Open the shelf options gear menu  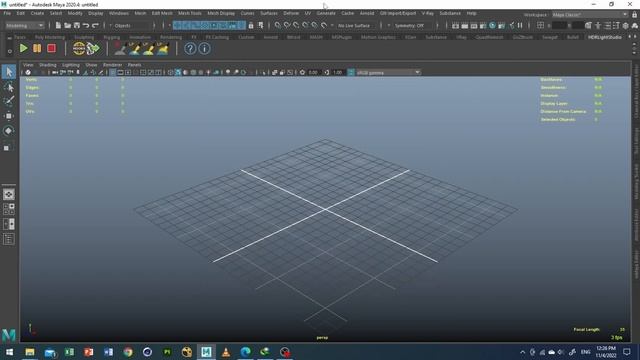(x=9, y=52)
